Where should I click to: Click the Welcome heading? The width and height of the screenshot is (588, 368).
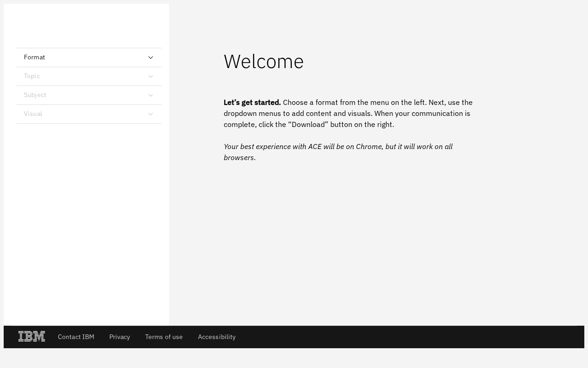click(264, 61)
